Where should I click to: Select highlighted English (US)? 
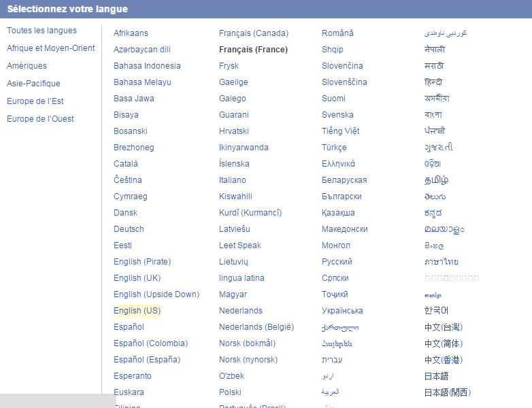pyautogui.click(x=137, y=311)
